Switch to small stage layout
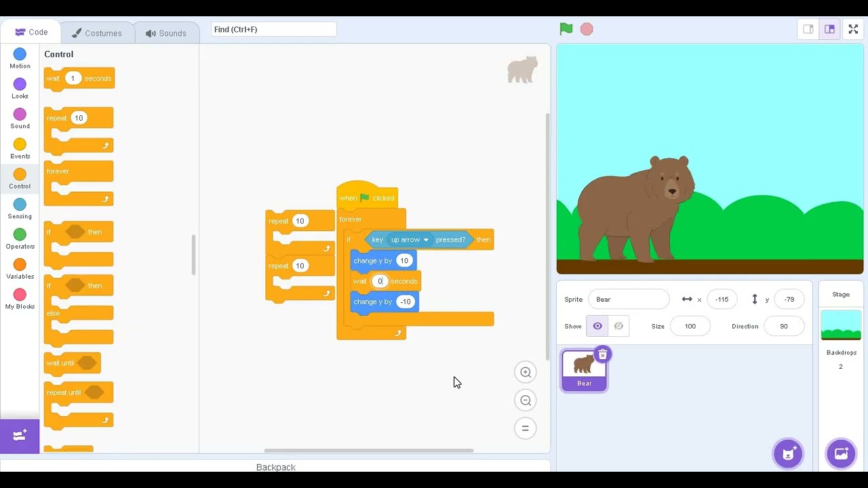The height and width of the screenshot is (488, 868). pyautogui.click(x=808, y=29)
